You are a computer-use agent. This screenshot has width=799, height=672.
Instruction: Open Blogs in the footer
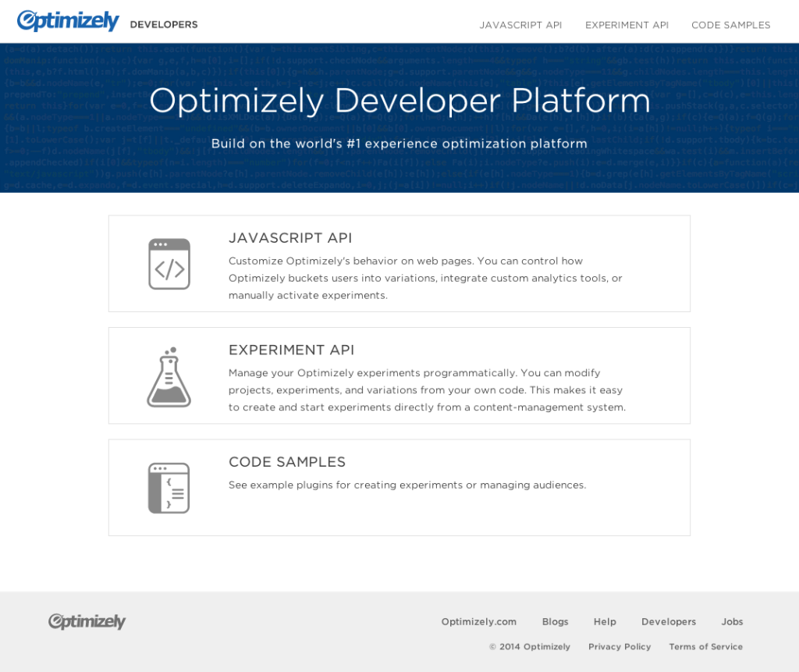click(555, 621)
